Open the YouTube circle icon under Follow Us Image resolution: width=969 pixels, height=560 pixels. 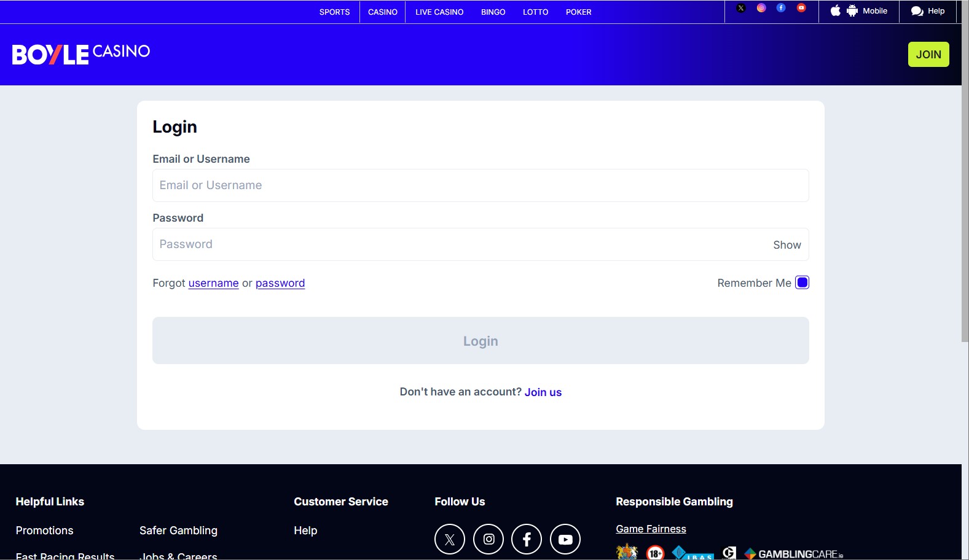click(565, 539)
